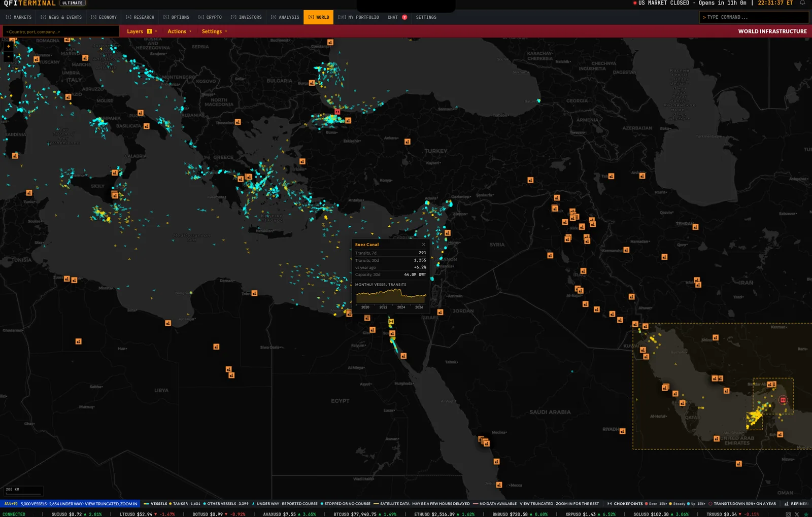Image resolution: width=812 pixels, height=517 pixels.
Task: Click the X social icon in the status bar
Action: pos(797,514)
